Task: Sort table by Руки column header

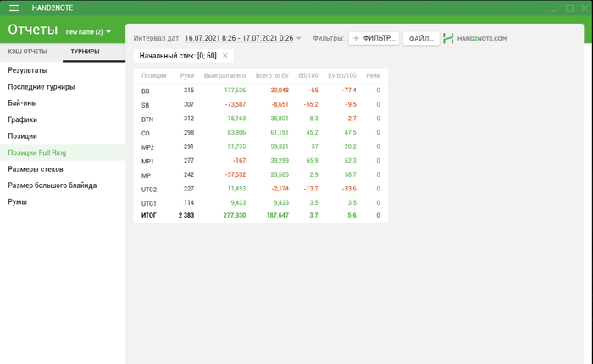Action: (x=187, y=75)
